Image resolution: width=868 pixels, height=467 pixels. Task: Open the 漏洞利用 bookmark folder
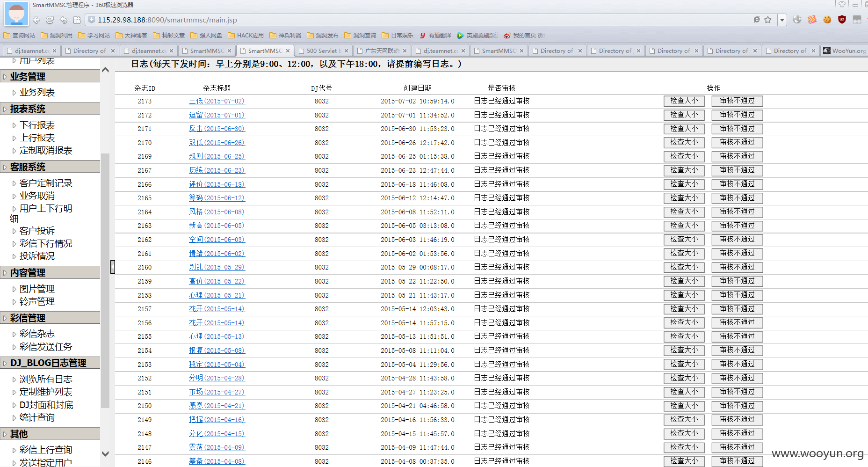coord(57,36)
